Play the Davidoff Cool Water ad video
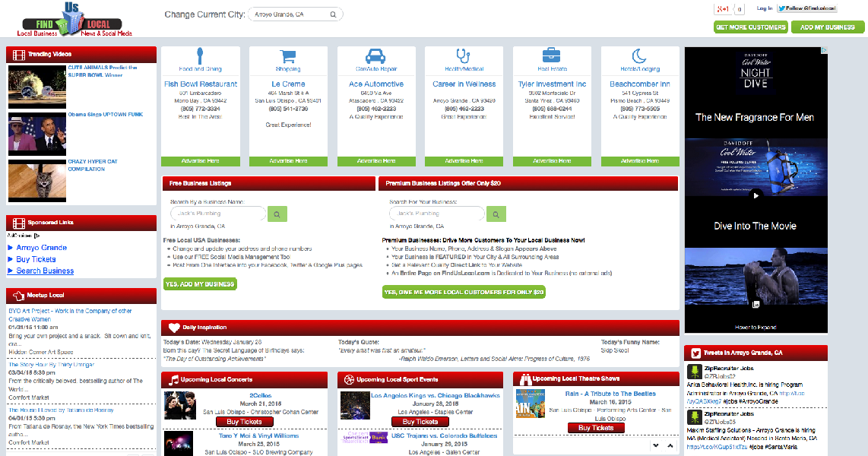This screenshot has height=456, width=868. click(756, 195)
